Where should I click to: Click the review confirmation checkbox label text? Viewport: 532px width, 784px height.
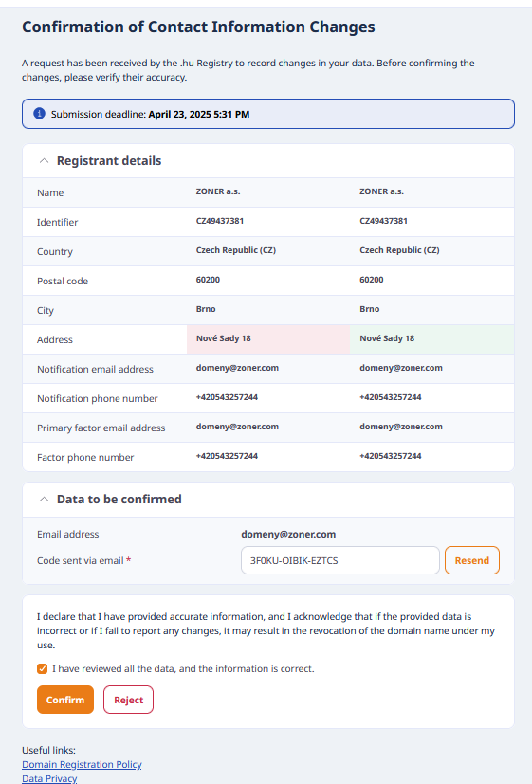[x=184, y=668]
